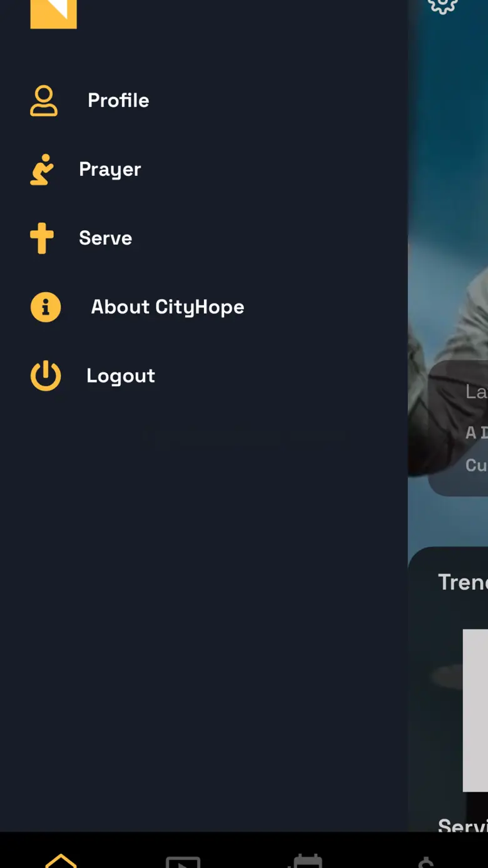This screenshot has height=868, width=488.
Task: Click the kneeling prayer figure icon
Action: coord(42,170)
